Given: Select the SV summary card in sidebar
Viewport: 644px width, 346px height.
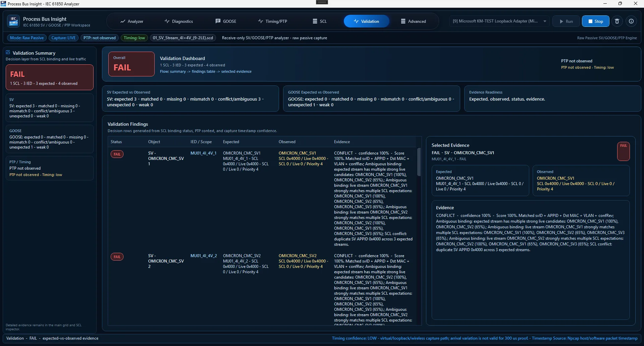Looking at the screenshot, I should (x=50, y=108).
